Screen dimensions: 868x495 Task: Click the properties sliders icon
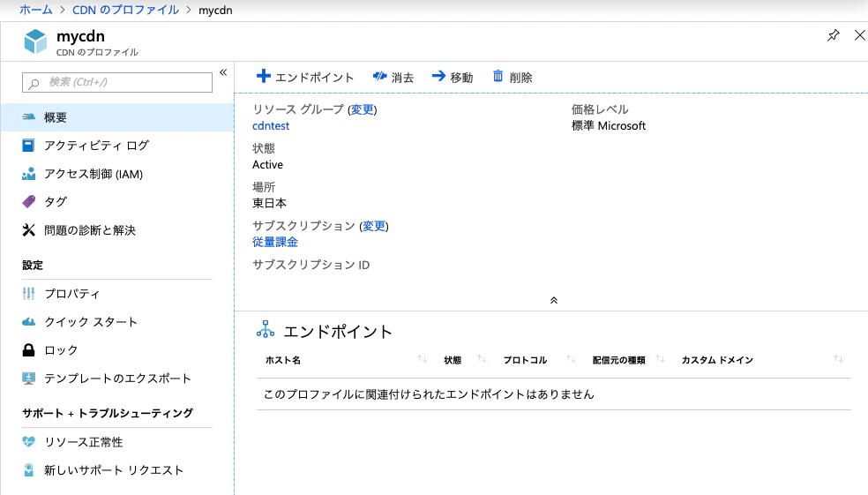pos(28,294)
